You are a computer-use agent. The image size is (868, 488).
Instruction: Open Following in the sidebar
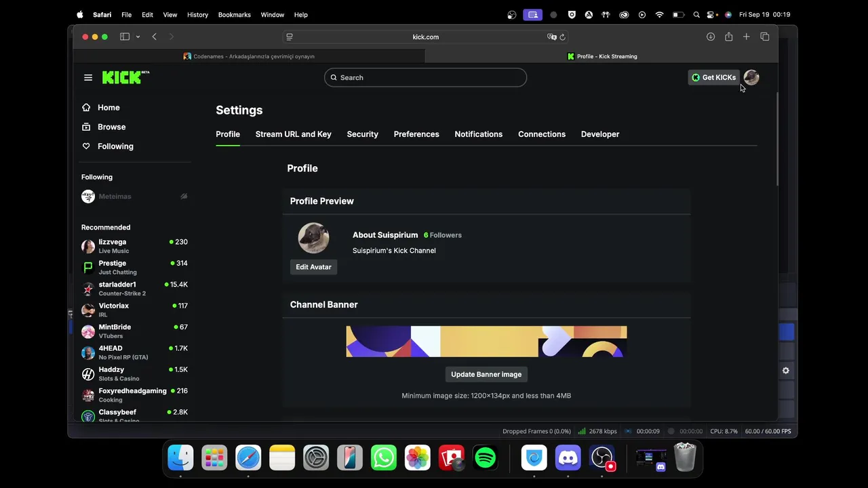[x=115, y=146]
